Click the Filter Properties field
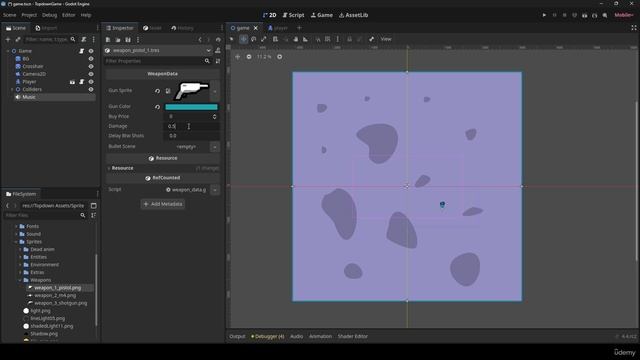This screenshot has width=640, height=360. pos(158,61)
